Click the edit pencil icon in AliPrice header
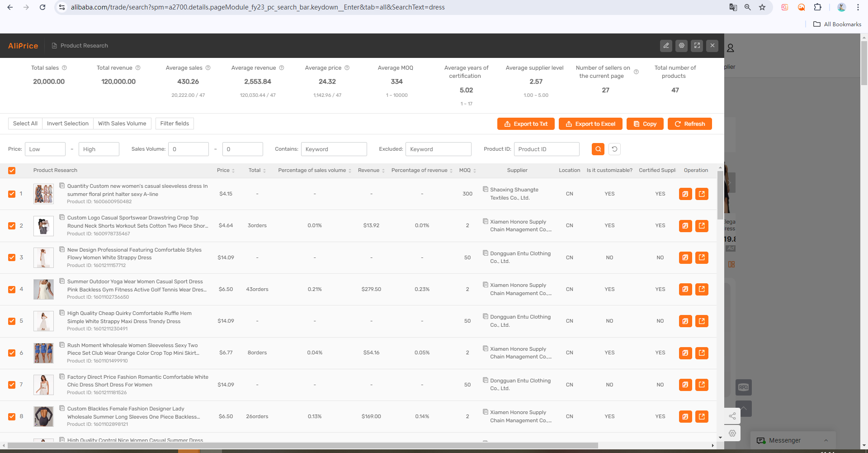Viewport: 868px width, 453px height. pyautogui.click(x=666, y=46)
